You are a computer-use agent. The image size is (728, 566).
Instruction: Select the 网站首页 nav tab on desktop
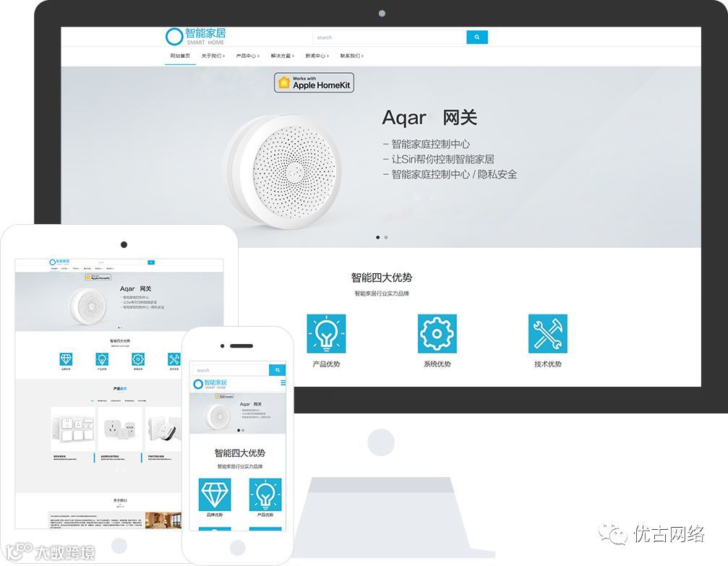point(180,56)
